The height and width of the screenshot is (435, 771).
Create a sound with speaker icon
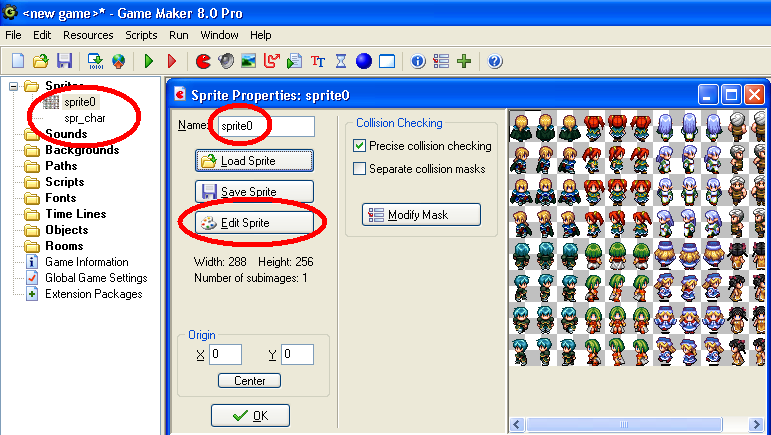(226, 61)
